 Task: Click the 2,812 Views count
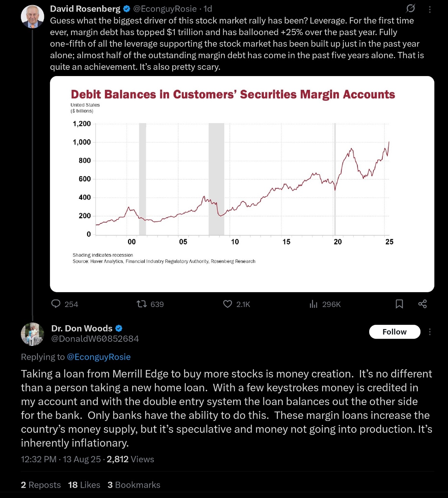coord(130,459)
